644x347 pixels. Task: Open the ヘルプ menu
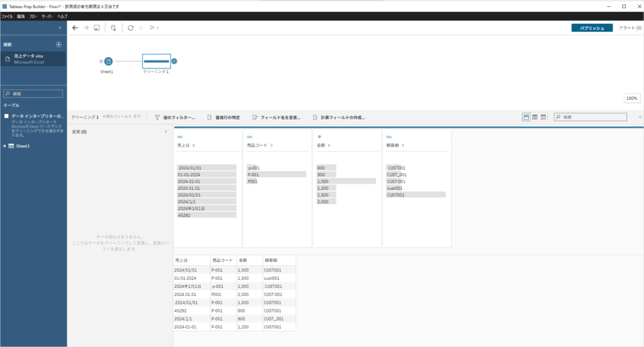pyautogui.click(x=62, y=16)
